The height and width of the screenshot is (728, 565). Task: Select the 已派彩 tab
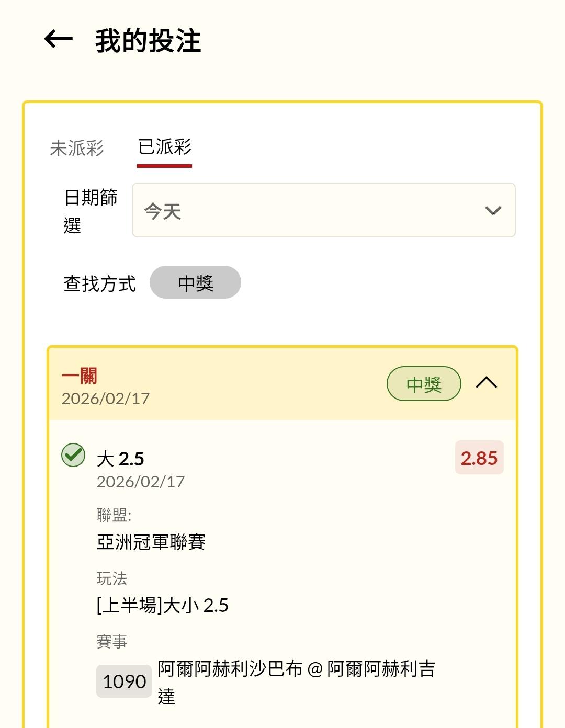coord(165,147)
